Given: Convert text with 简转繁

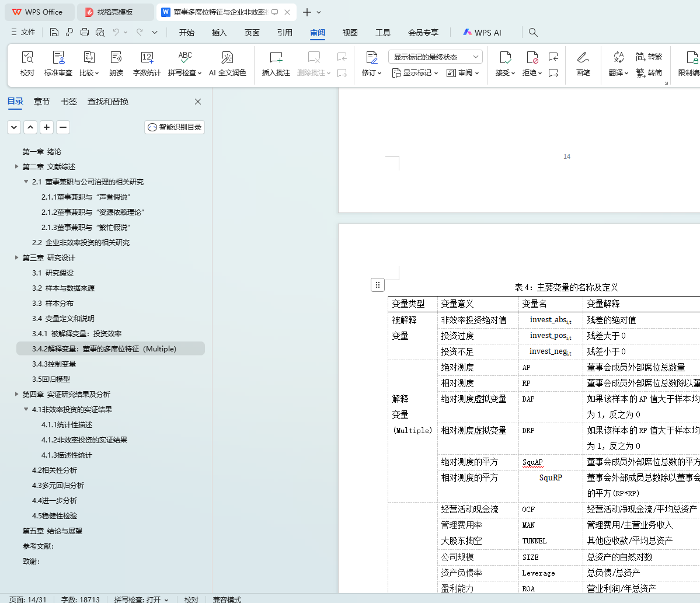Looking at the screenshot, I should pyautogui.click(x=649, y=57).
